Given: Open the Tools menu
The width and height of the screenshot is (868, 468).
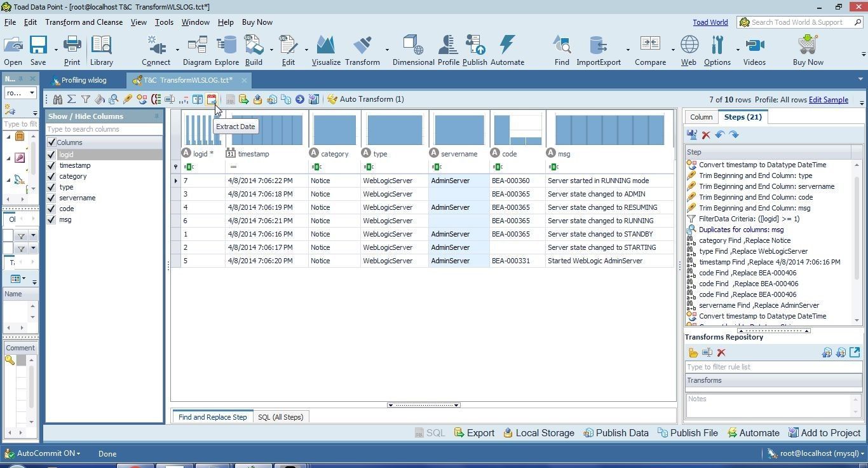Looking at the screenshot, I should tap(164, 22).
